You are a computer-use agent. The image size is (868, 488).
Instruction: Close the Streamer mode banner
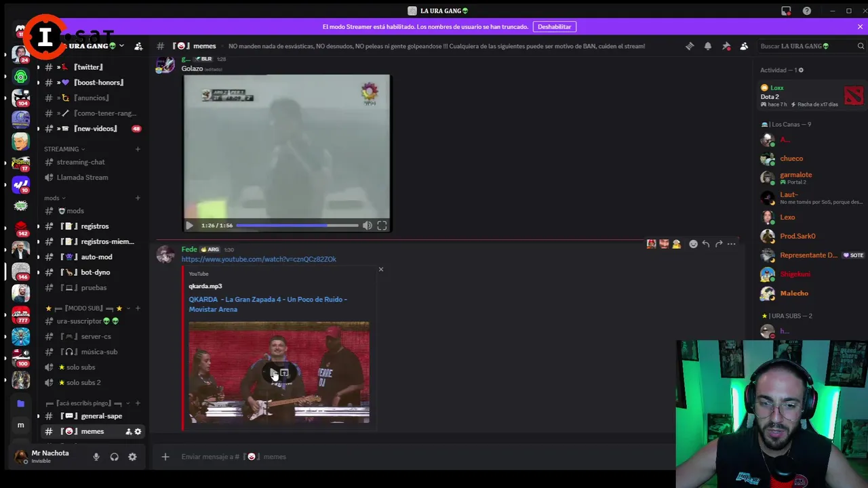click(x=860, y=27)
